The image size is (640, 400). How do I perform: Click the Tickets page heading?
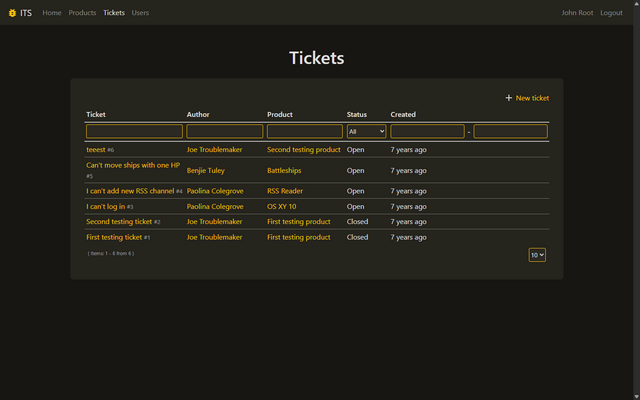tap(317, 58)
